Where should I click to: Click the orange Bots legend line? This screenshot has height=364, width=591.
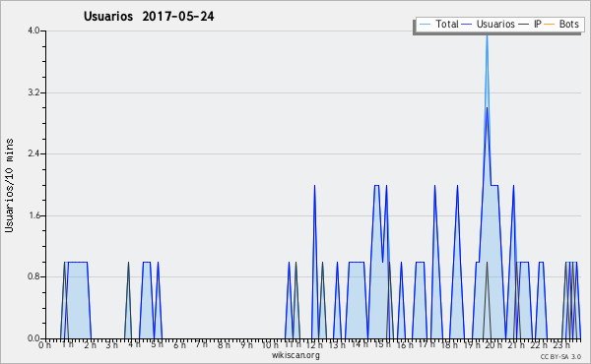pos(550,25)
